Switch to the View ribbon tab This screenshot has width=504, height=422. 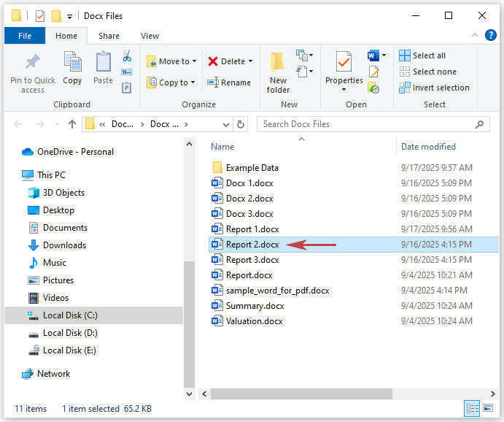click(x=150, y=36)
